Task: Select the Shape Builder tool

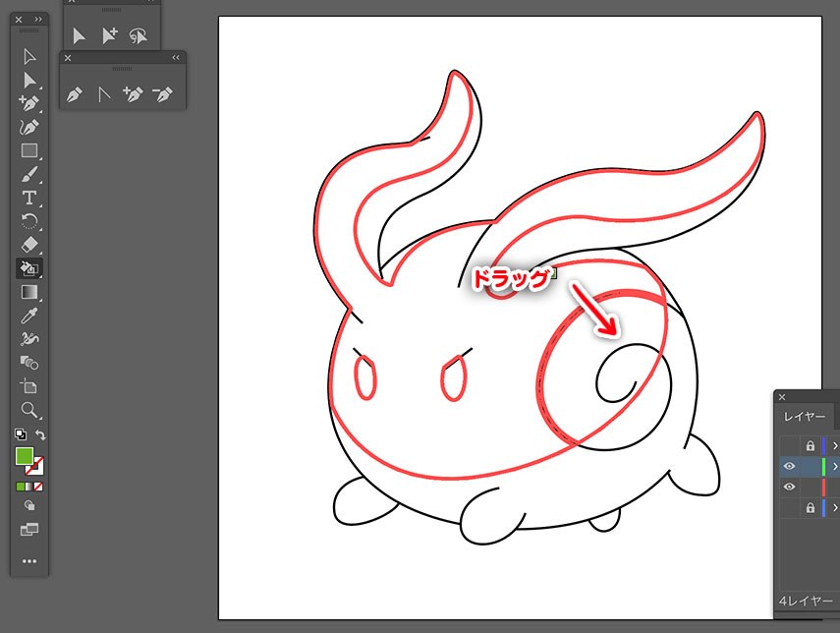Action: (x=29, y=363)
